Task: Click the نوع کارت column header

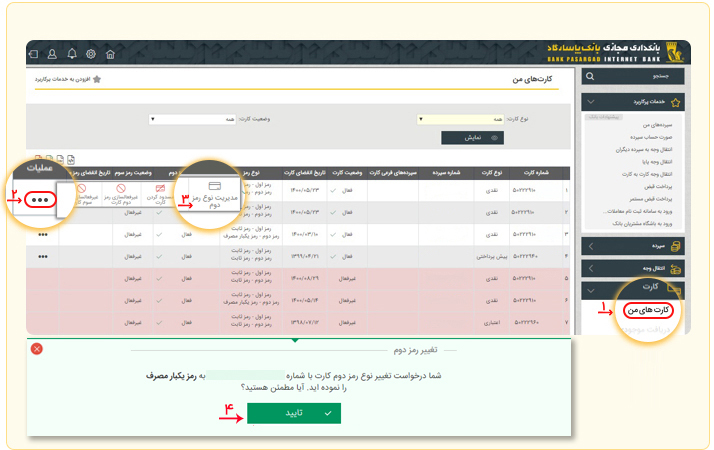Action: [492, 173]
